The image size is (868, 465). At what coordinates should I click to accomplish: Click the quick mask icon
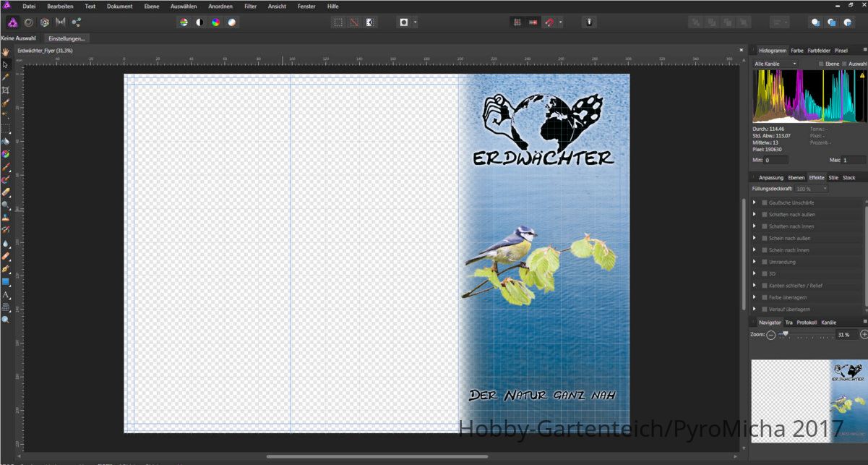pyautogui.click(x=404, y=22)
